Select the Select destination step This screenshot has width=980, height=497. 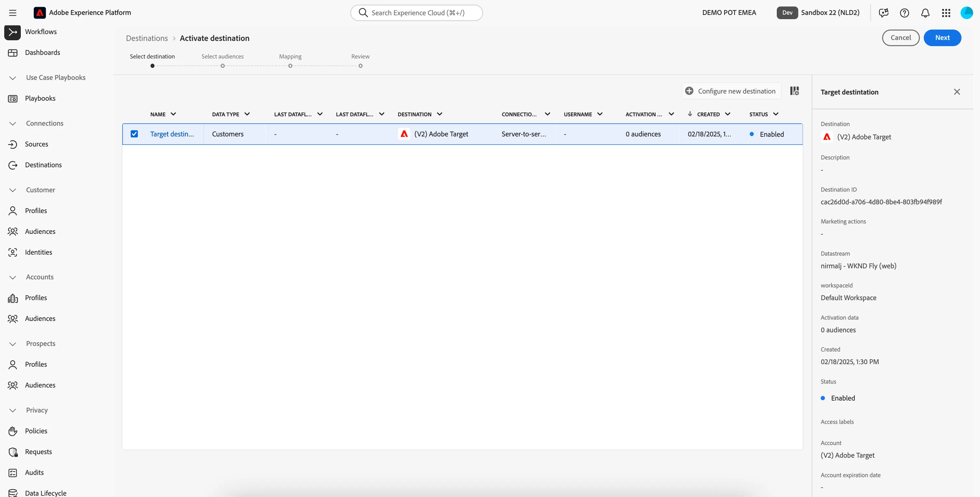[x=152, y=60]
